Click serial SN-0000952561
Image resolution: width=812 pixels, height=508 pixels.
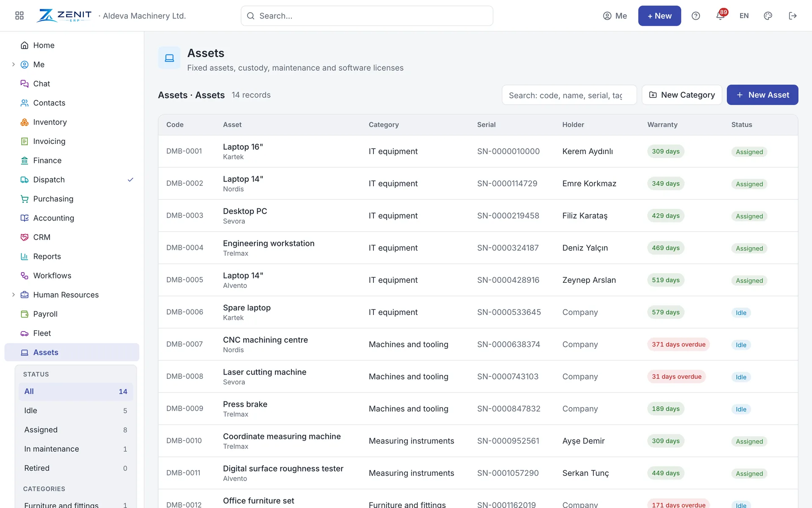(x=508, y=441)
